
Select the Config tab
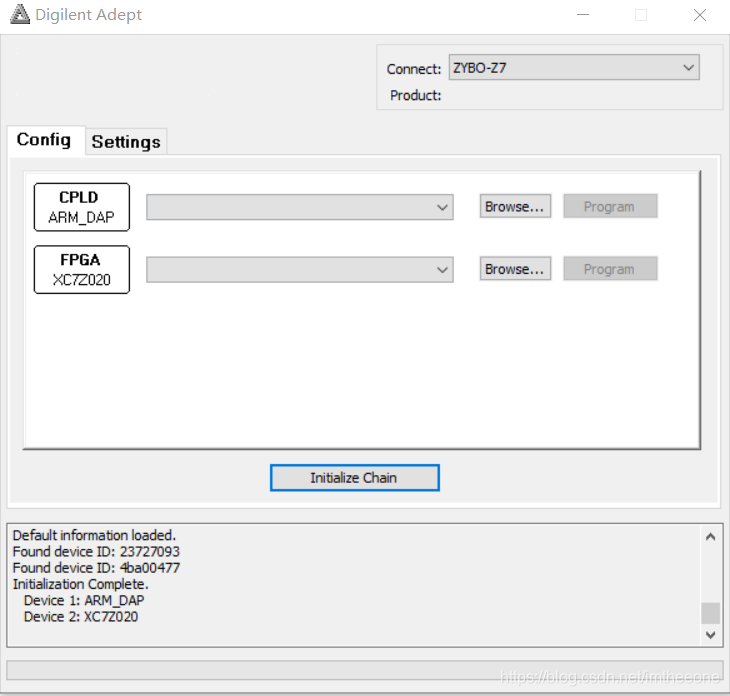click(44, 140)
